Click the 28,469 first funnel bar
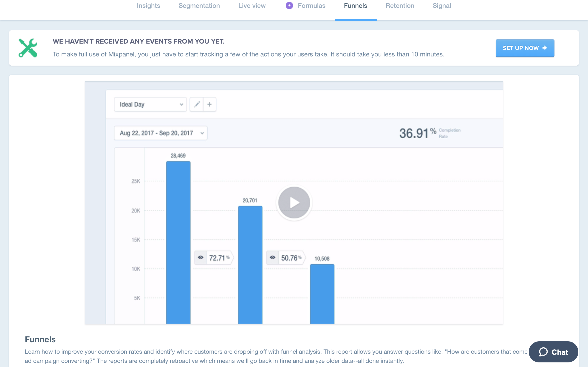This screenshot has height=367, width=588. coord(178,243)
